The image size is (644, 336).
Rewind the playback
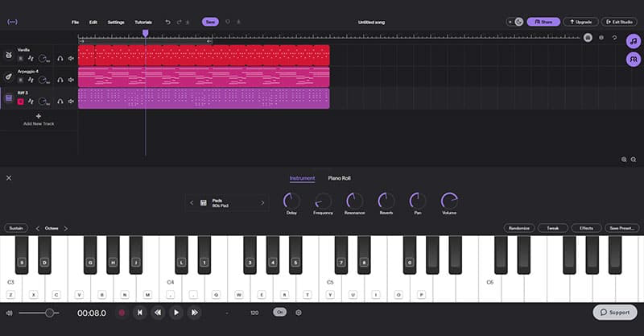158,313
